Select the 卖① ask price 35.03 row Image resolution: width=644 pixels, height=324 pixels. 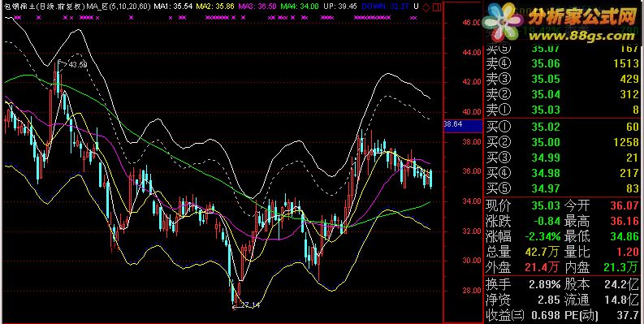(x=563, y=110)
